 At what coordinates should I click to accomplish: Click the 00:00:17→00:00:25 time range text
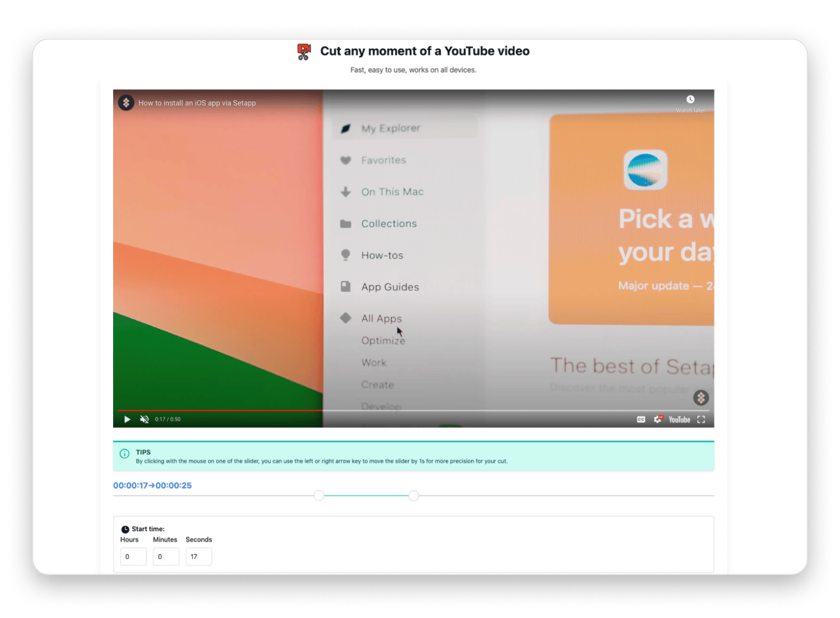coord(152,486)
